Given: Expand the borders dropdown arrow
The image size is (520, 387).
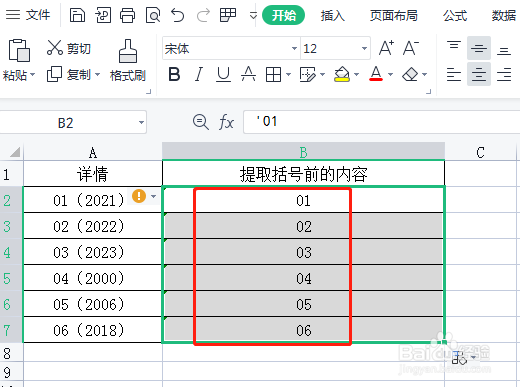Looking at the screenshot, I should tap(289, 74).
